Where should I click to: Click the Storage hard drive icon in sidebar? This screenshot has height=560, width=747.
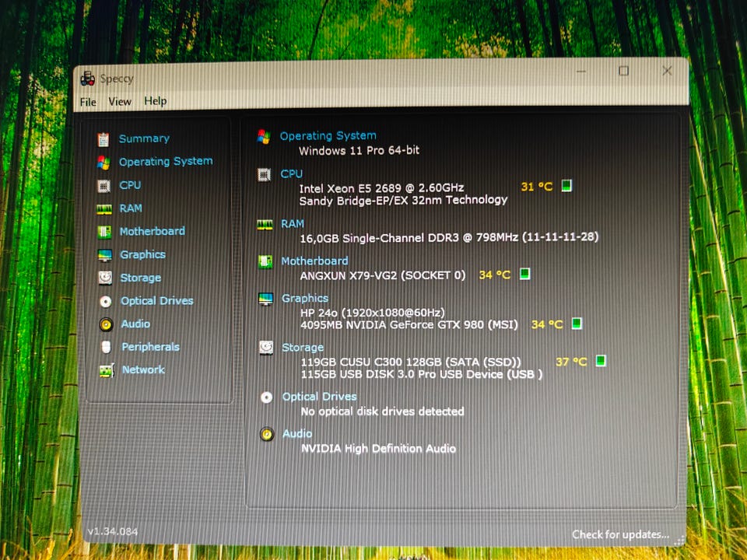click(x=105, y=278)
